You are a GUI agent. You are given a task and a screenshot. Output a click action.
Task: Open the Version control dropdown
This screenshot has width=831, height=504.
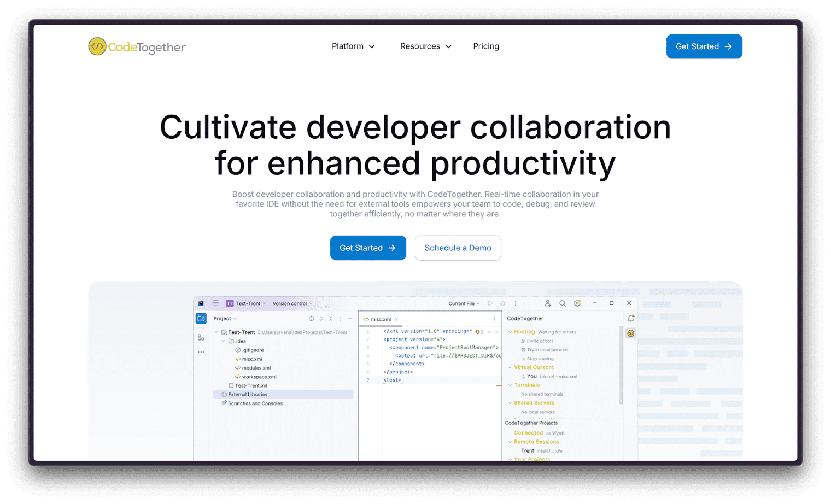pyautogui.click(x=292, y=303)
